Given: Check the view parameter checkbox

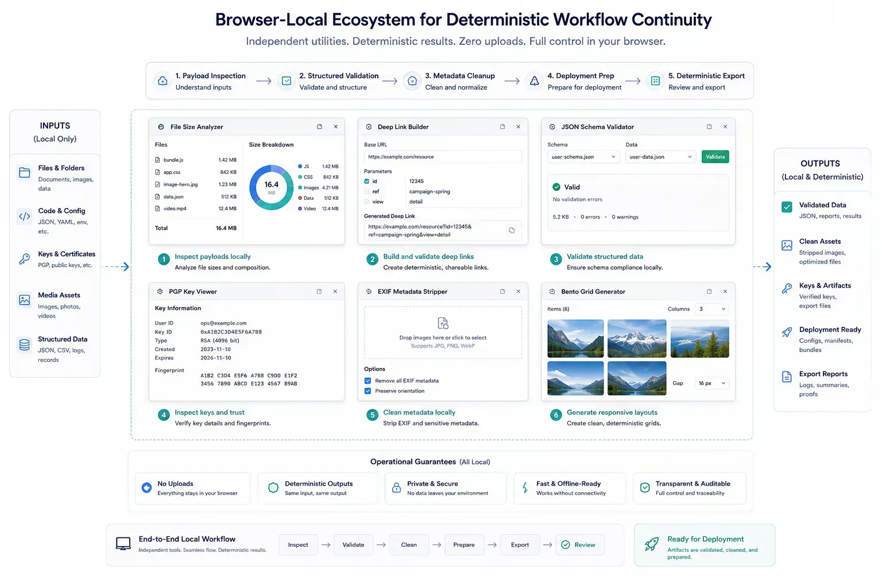Looking at the screenshot, I should [367, 202].
